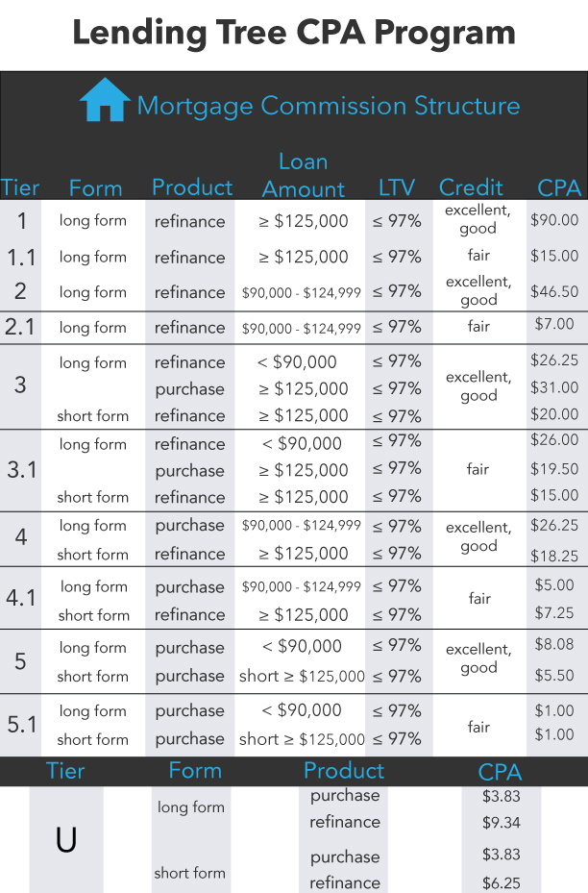This screenshot has height=893, width=588.
Task: Select the $46.50 CPA amount
Action: click(554, 291)
